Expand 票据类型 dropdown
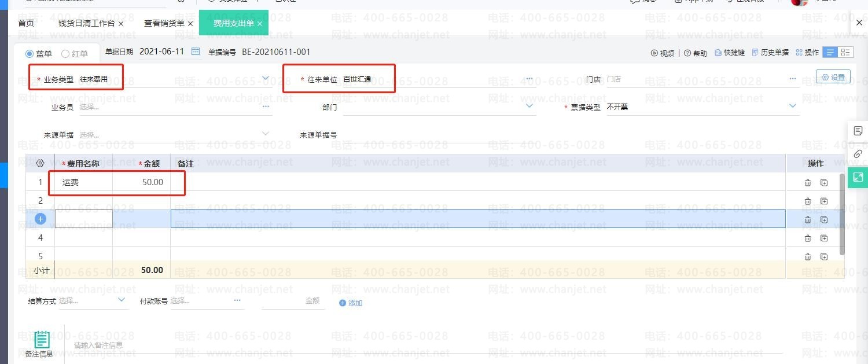Screen dimensions: 868x364 (792, 106)
